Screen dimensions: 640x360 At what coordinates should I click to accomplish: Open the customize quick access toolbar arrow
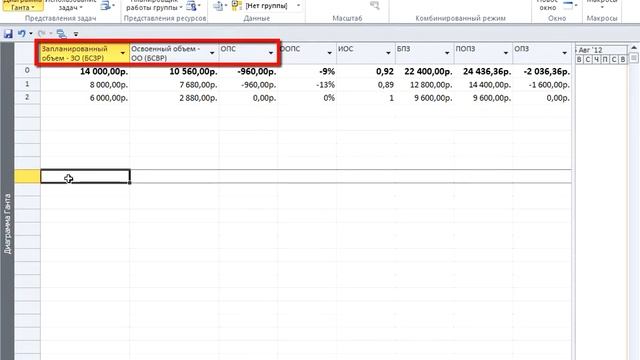(x=76, y=34)
